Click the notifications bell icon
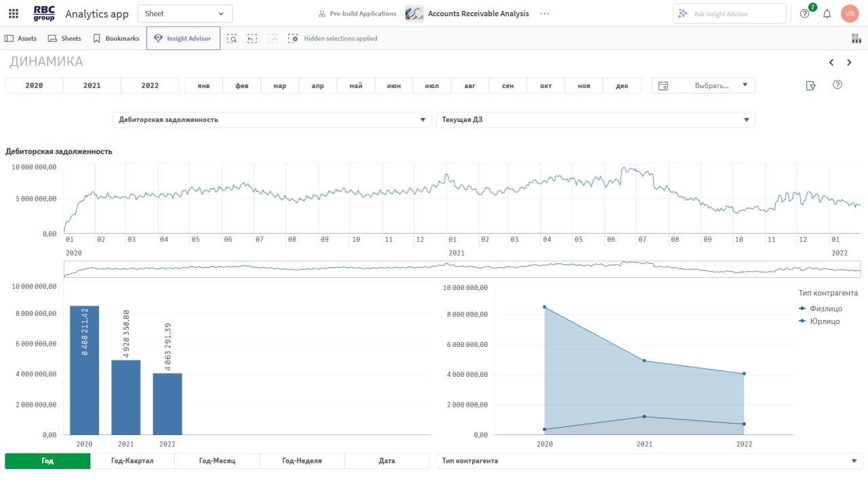The height and width of the screenshot is (488, 868). [827, 14]
